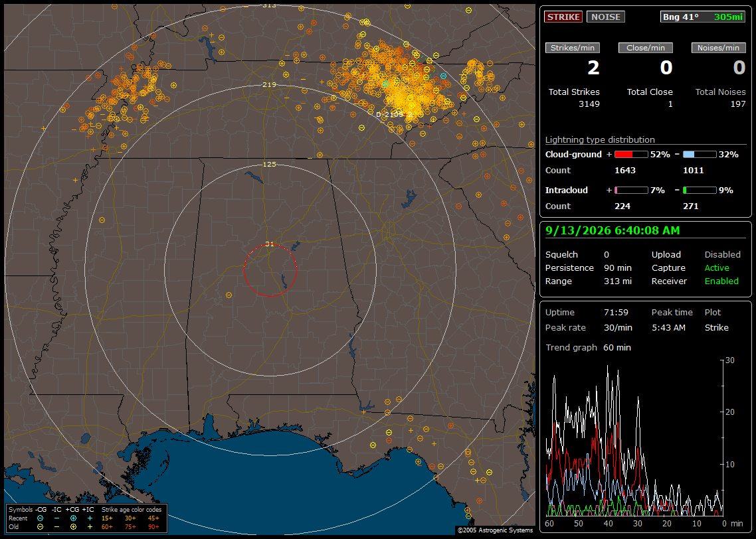Change the Trend graph 60 min interval
756x539 pixels.
click(617, 347)
